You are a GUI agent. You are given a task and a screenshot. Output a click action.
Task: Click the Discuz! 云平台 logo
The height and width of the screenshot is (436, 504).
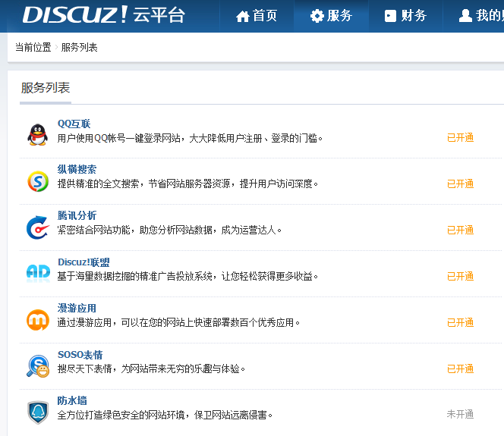tap(104, 14)
